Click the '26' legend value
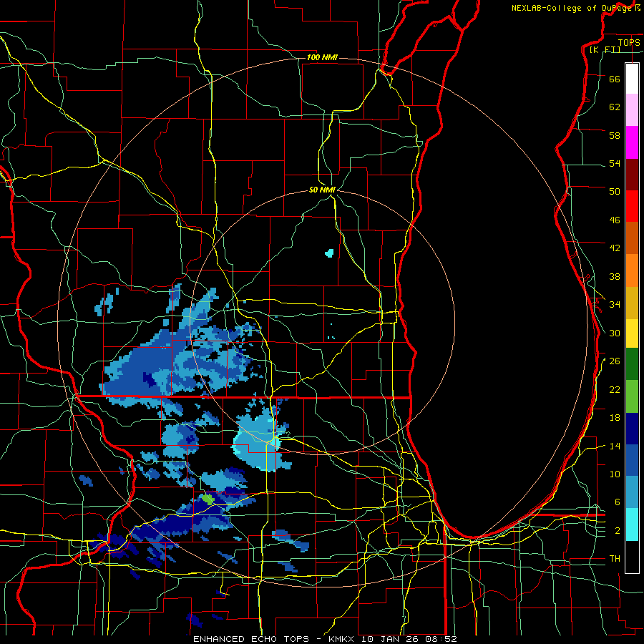This screenshot has width=644, height=644. tap(615, 361)
